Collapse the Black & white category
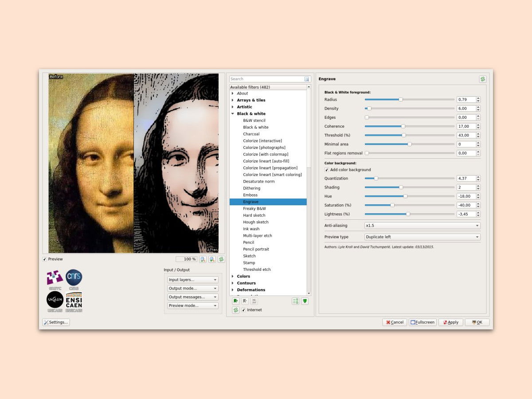The width and height of the screenshot is (532, 399). [232, 114]
